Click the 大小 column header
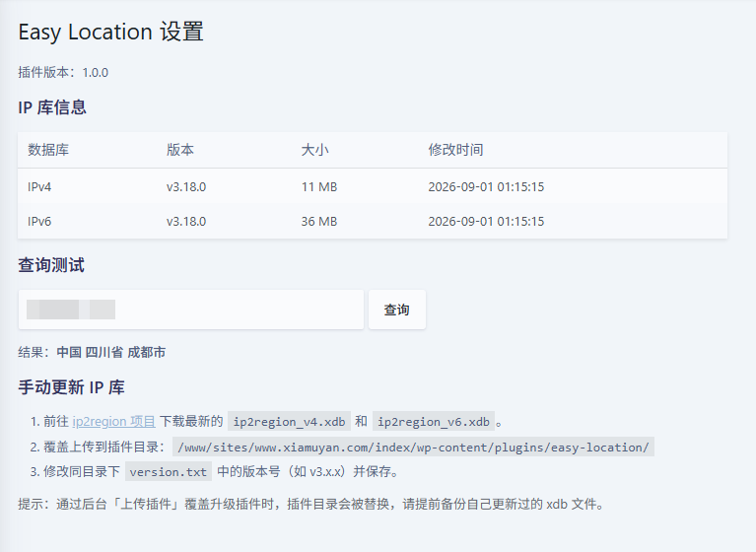The height and width of the screenshot is (552, 756). 314,150
